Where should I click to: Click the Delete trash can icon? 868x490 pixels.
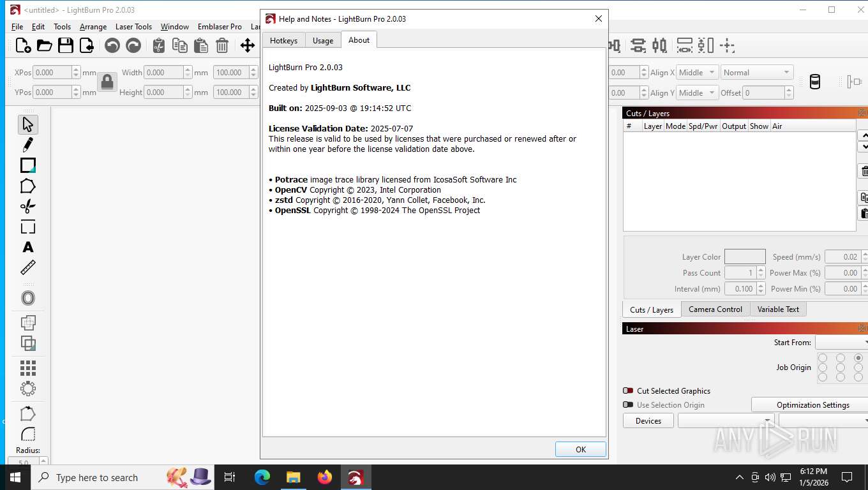point(222,45)
